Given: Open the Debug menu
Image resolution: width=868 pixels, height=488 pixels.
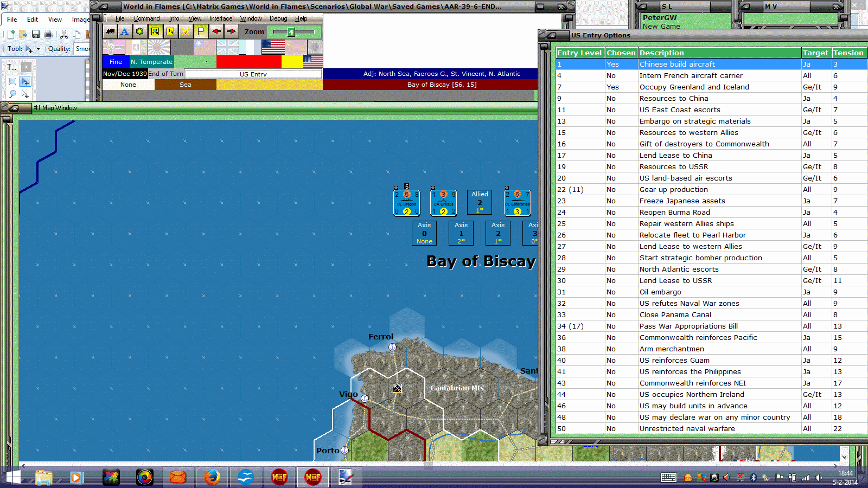Looking at the screenshot, I should 278,18.
